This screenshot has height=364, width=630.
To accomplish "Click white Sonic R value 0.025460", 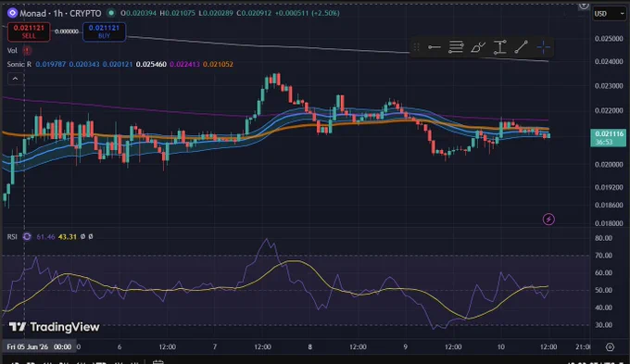I will click(x=151, y=64).
